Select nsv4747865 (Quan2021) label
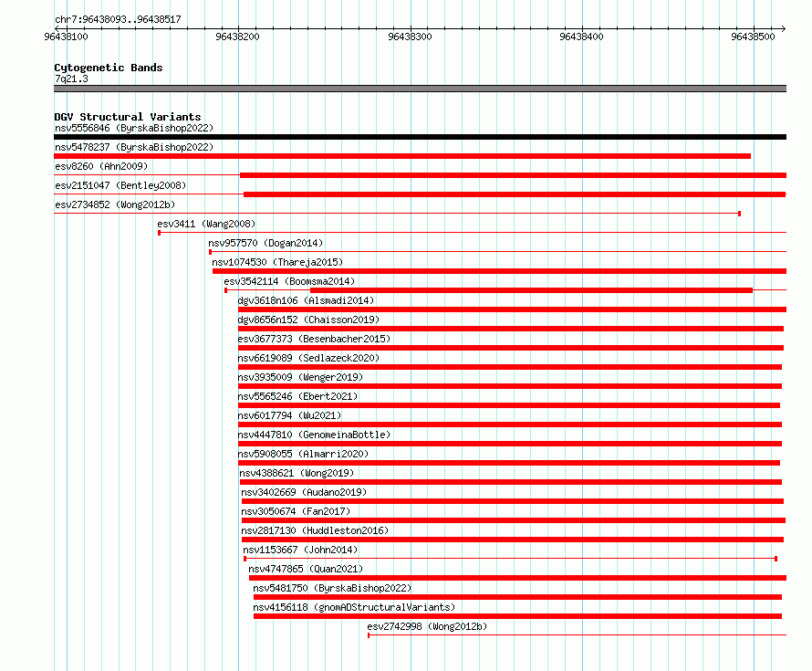Screen dimensions: 812x671 click(306, 569)
